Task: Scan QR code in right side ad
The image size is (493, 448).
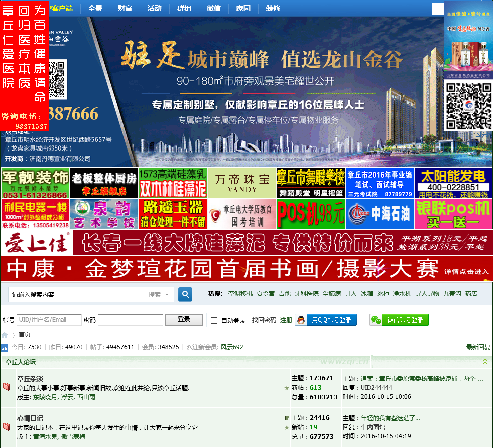Action: [x=468, y=106]
